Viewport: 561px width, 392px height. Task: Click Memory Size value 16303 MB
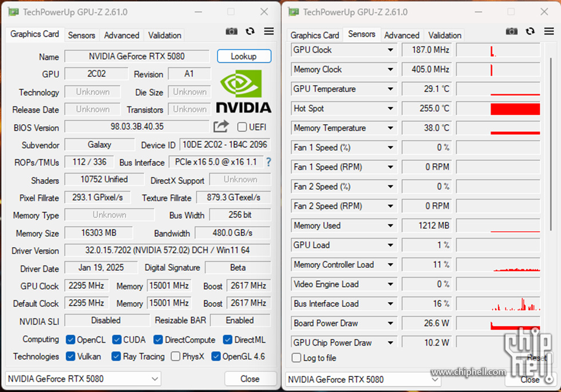click(x=98, y=233)
